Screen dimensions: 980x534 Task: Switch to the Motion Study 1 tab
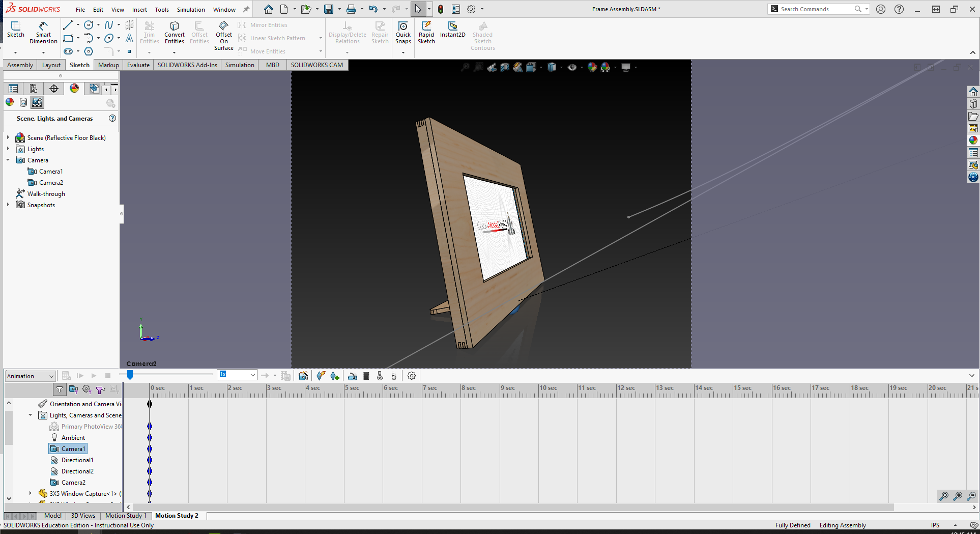[x=126, y=516]
